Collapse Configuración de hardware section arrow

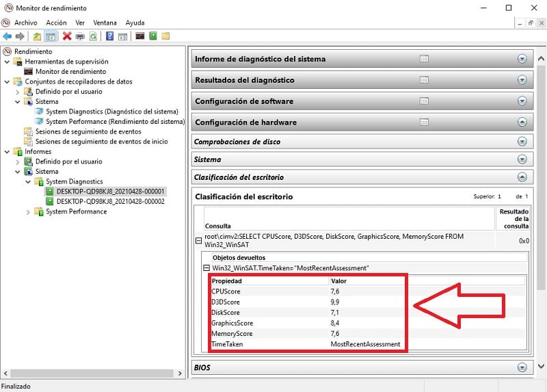[x=522, y=122]
